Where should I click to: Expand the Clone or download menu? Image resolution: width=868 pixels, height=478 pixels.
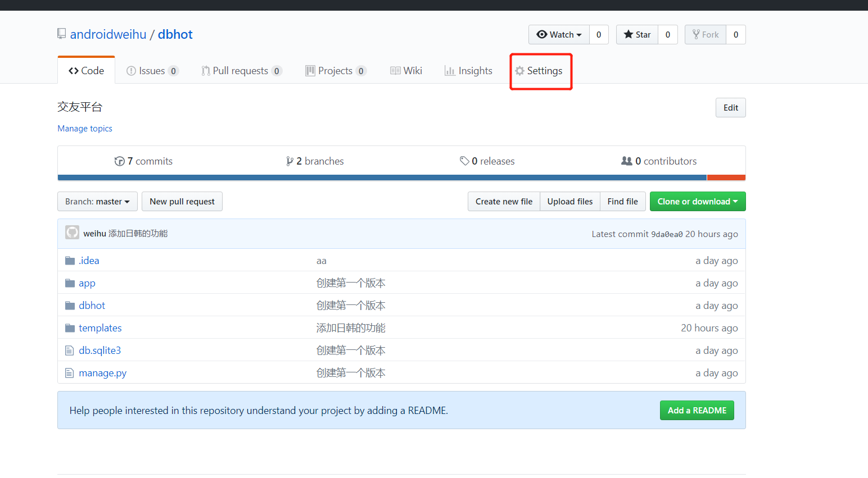click(698, 202)
